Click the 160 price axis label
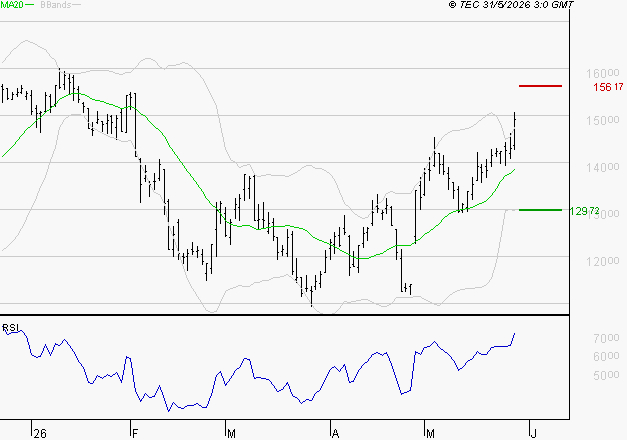The image size is (627, 440). [x=603, y=73]
